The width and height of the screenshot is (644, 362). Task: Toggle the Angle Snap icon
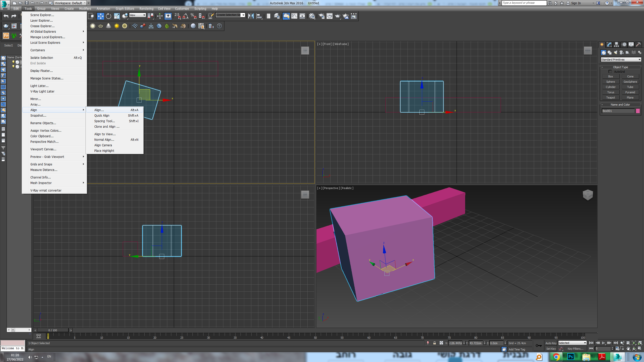[185, 16]
